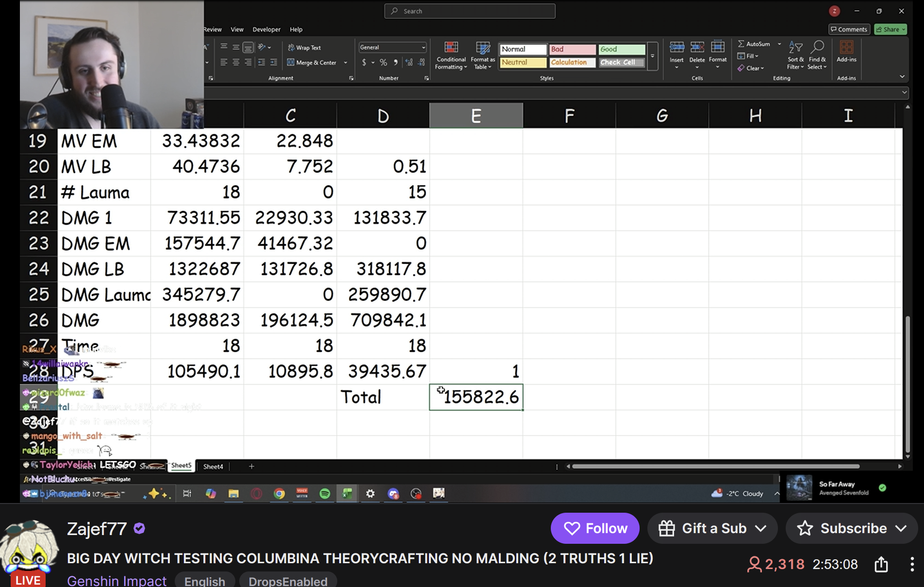The height and width of the screenshot is (587, 924).
Task: Apply the Normal cell style
Action: tap(523, 49)
